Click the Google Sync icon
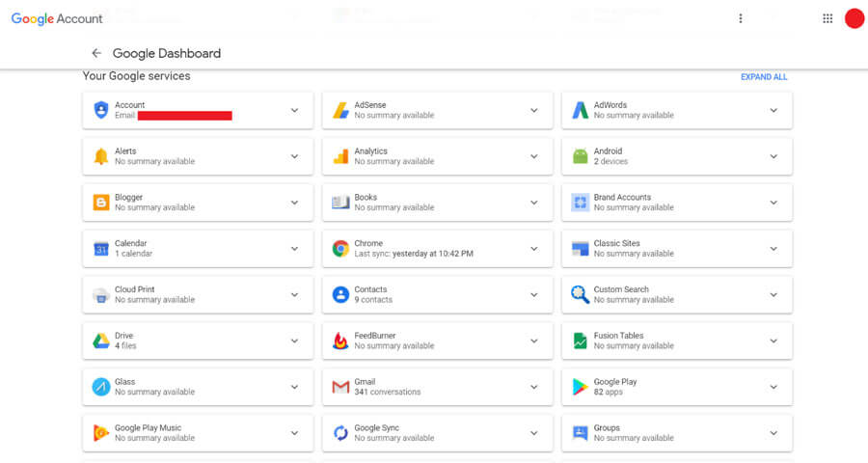The width and height of the screenshot is (868, 463). point(340,433)
